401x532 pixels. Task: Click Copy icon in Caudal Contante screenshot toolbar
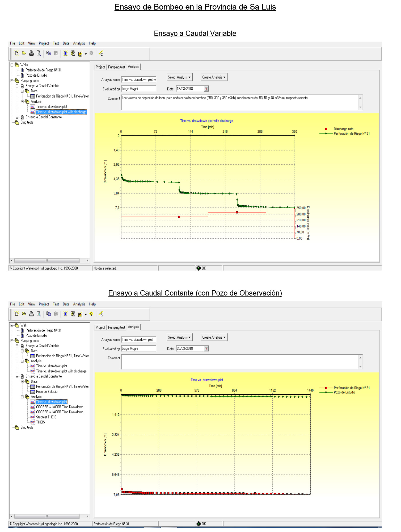click(48, 314)
